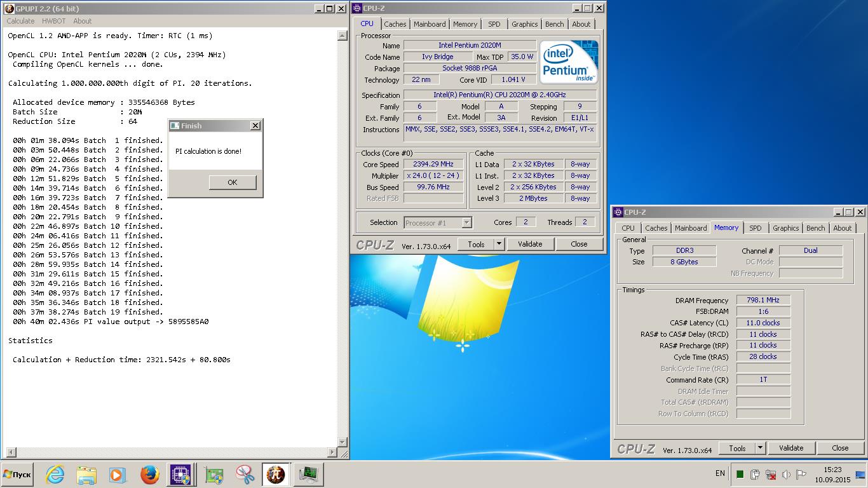Click Show Desktop button at taskbar end
The width and height of the screenshot is (868, 488).
coord(860,475)
